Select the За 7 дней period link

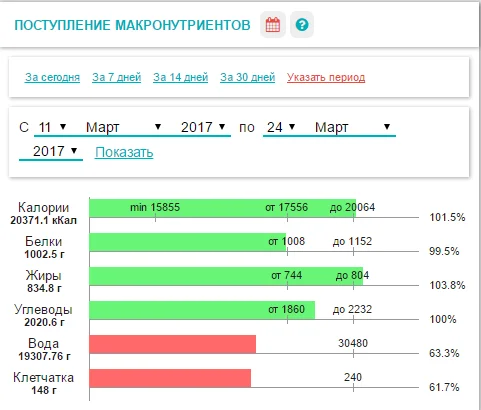click(x=117, y=77)
